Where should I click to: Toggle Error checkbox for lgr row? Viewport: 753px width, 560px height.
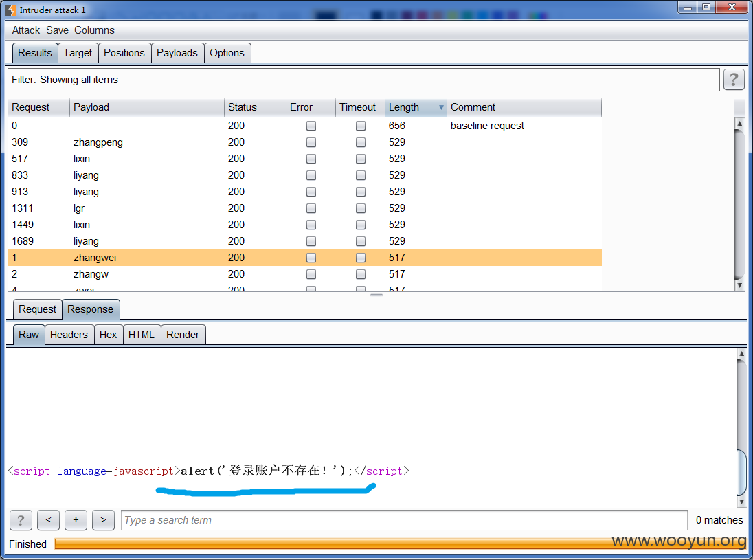click(x=311, y=208)
